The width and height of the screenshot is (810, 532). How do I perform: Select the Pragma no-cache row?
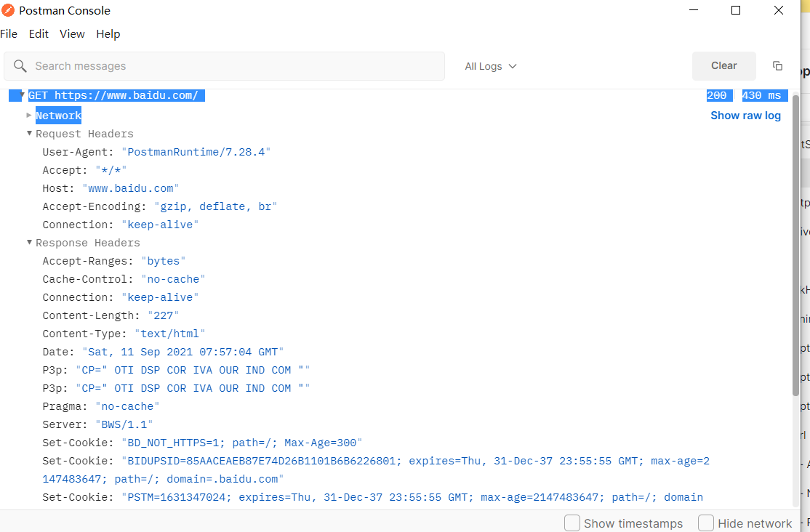point(101,406)
